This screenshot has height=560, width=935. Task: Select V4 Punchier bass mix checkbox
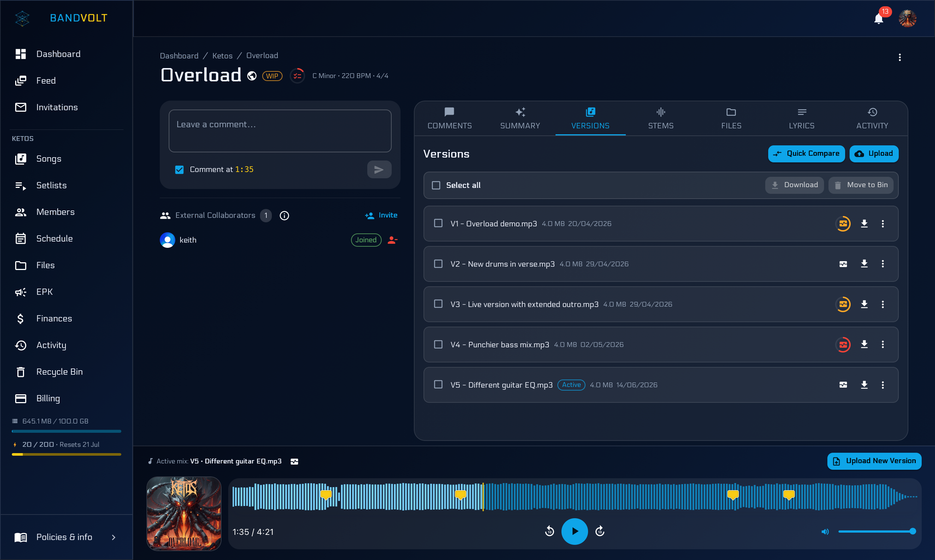click(438, 344)
